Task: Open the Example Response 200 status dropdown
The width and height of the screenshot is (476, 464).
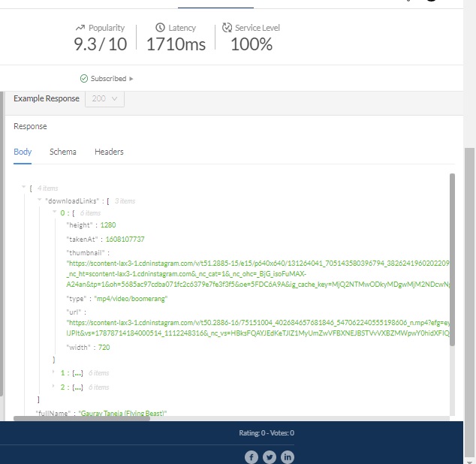Action: click(x=104, y=99)
